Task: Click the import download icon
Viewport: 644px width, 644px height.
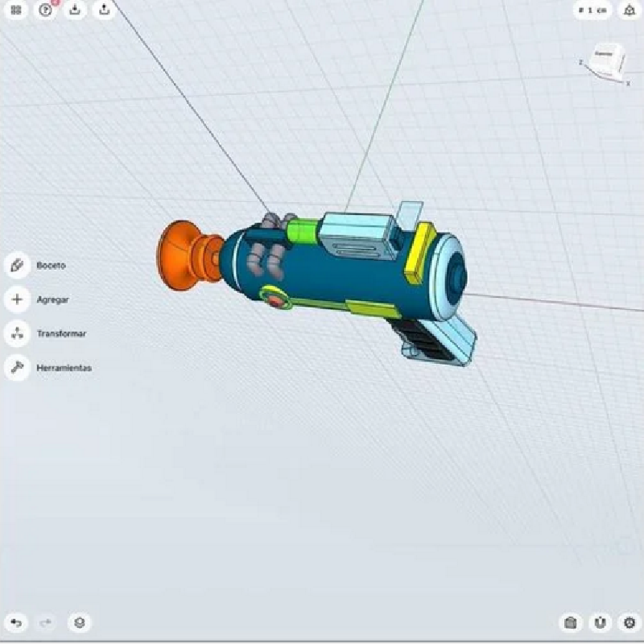Action: click(x=74, y=10)
